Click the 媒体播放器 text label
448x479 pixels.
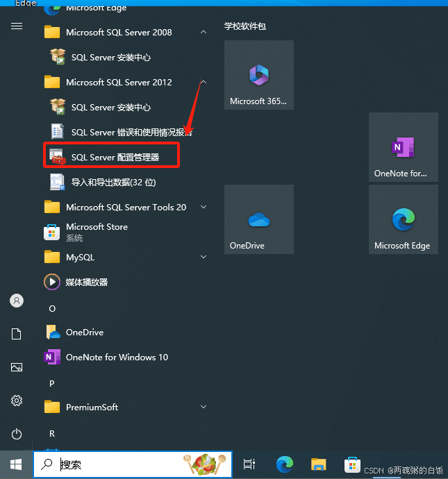click(87, 282)
